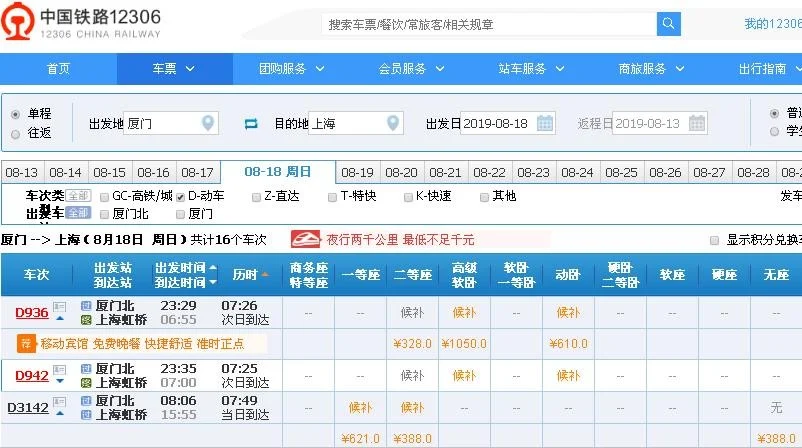
Task: Tick the K-快速 checkbox
Action: [408, 197]
